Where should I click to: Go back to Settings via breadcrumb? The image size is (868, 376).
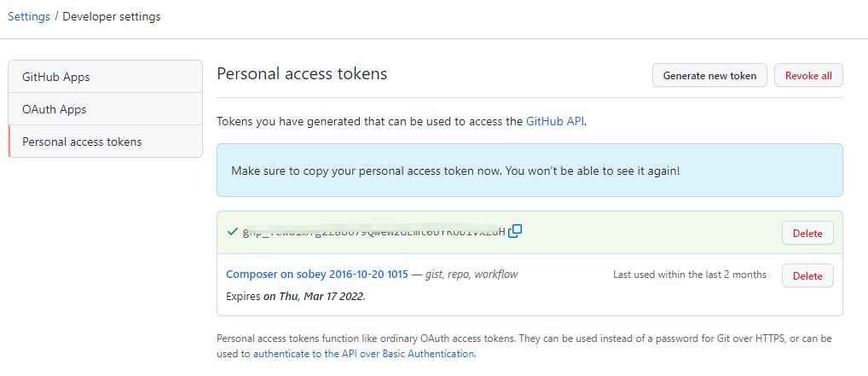point(29,16)
